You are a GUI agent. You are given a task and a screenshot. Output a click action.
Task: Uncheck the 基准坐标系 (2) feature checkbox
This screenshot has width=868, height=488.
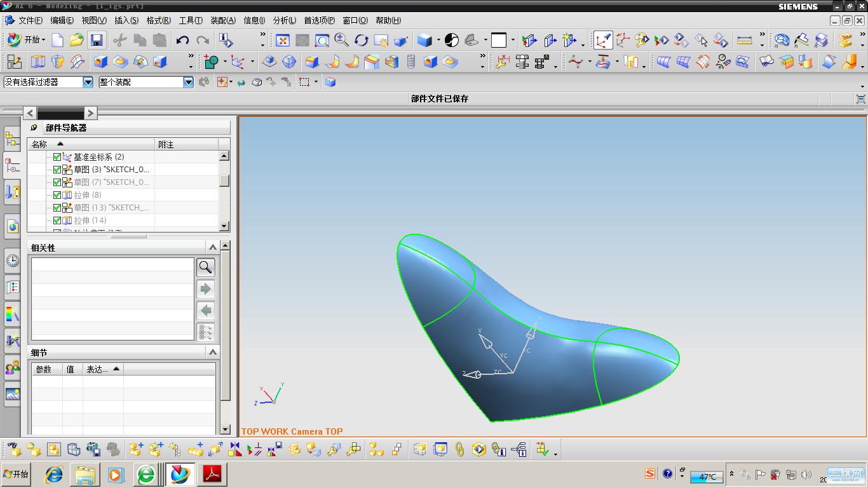coord(57,157)
